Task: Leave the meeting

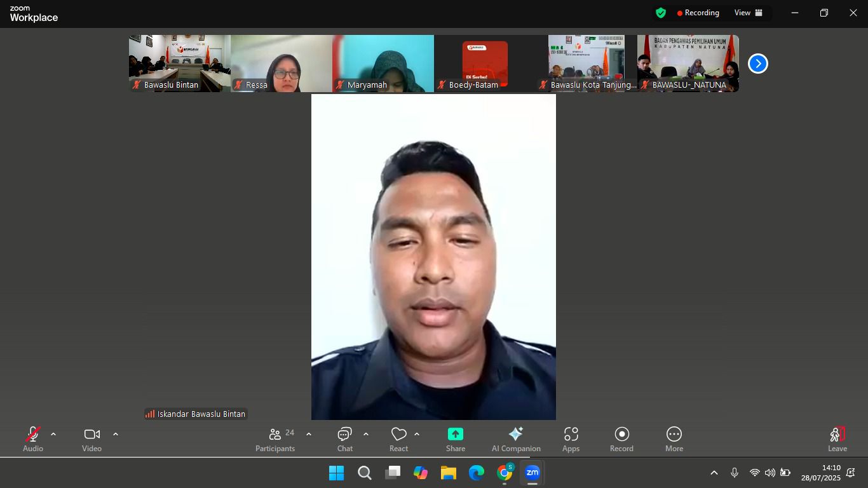Action: [837, 438]
